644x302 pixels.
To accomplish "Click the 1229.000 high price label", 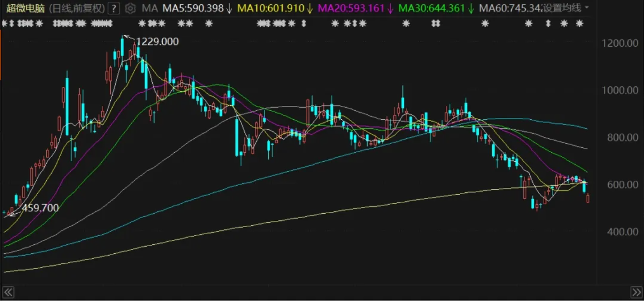I will pyautogui.click(x=158, y=42).
